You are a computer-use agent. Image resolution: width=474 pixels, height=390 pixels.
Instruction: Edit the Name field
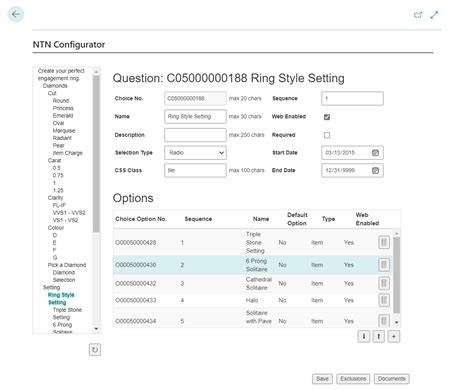pos(195,117)
